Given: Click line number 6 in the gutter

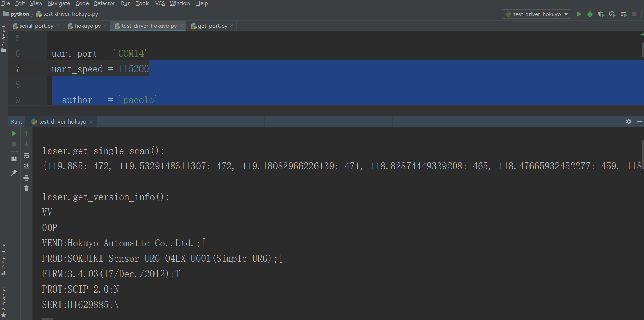Looking at the screenshot, I should tap(18, 54).
